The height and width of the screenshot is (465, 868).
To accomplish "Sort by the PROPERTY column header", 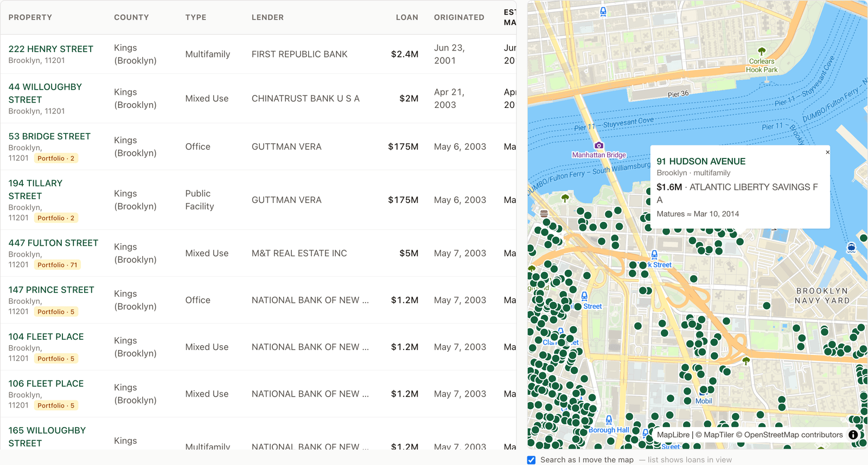I will (x=30, y=17).
